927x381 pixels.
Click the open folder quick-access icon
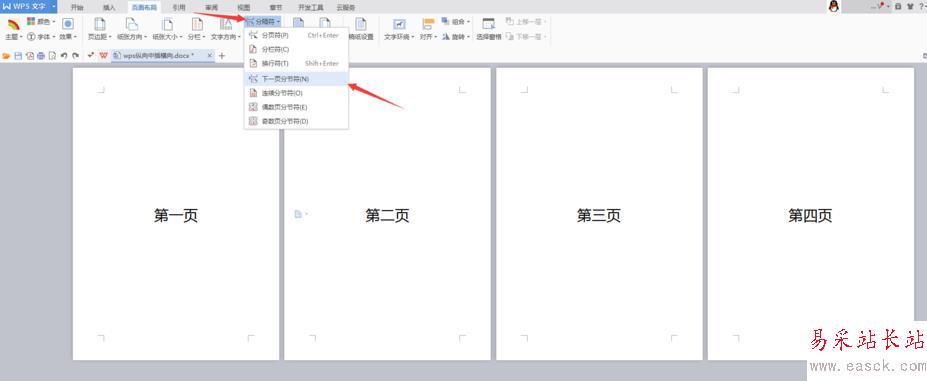tap(7, 56)
